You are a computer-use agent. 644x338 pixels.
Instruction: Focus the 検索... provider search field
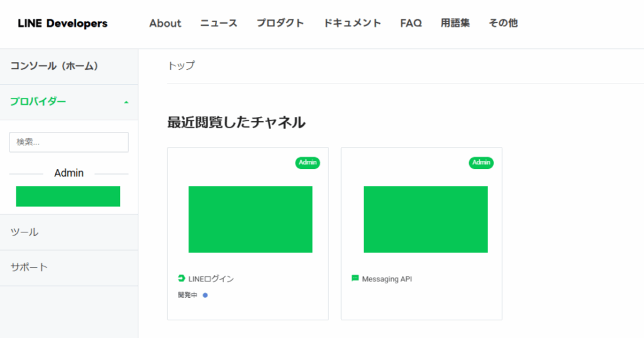point(69,143)
